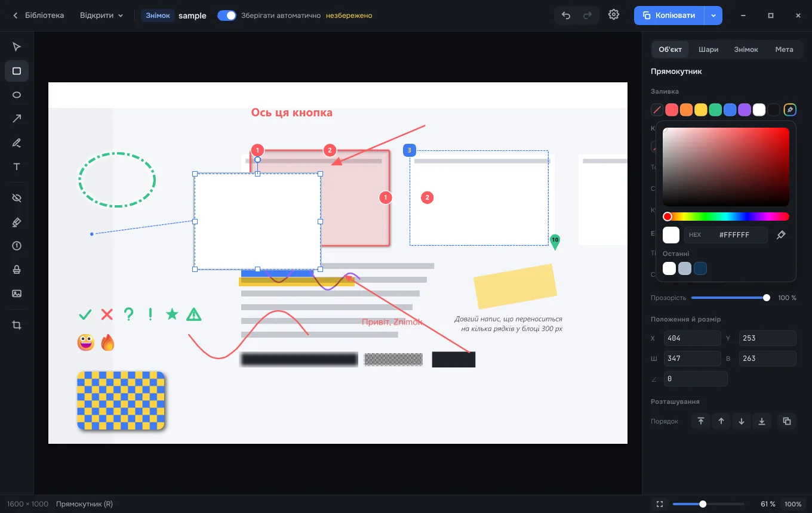Pick the Highlighter marker tool
This screenshot has width=812, height=513.
(17, 222)
